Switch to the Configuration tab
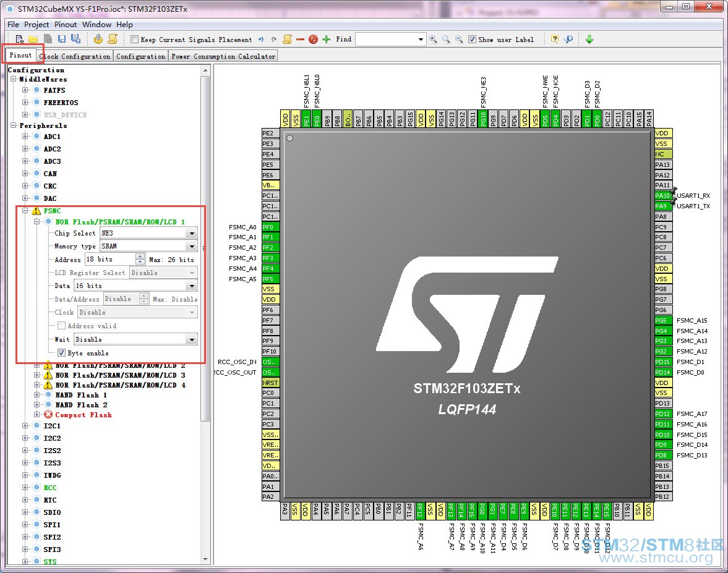This screenshot has width=728, height=573. click(x=140, y=57)
